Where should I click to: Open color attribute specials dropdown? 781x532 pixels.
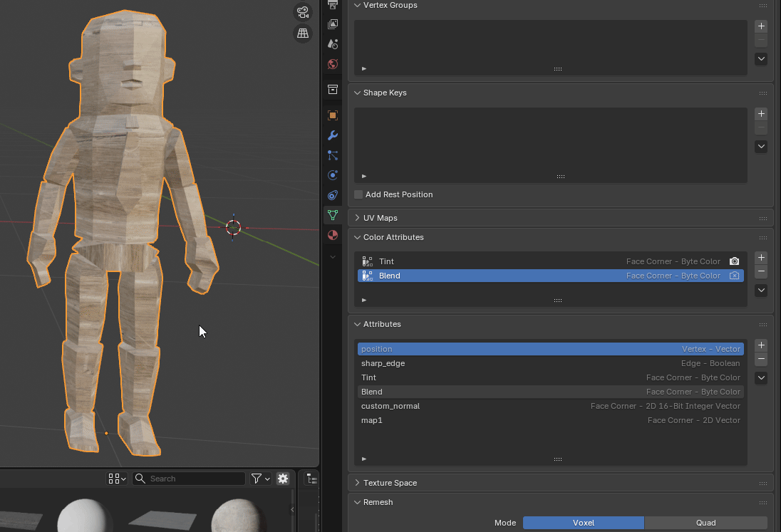[x=761, y=290]
